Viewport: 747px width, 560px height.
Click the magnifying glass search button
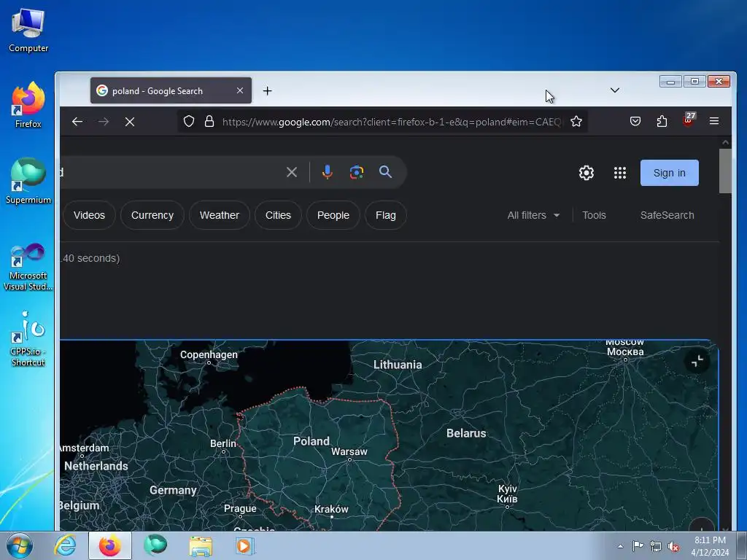pos(385,172)
